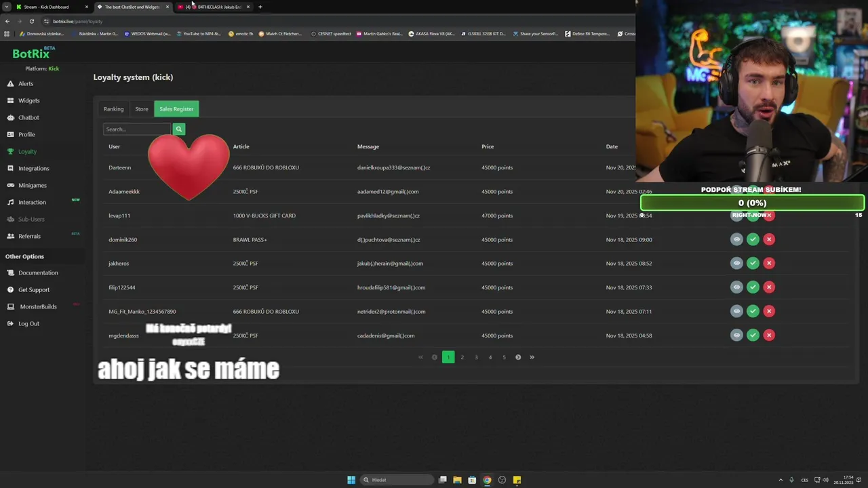Go to the previous page of sales
This screenshot has height=488, width=868.
pos(435,357)
